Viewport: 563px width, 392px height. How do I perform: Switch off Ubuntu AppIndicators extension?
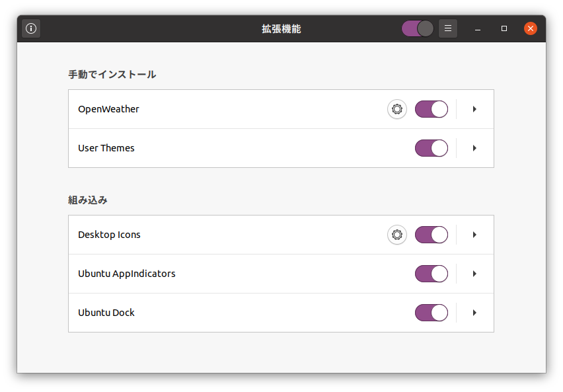tap(432, 274)
